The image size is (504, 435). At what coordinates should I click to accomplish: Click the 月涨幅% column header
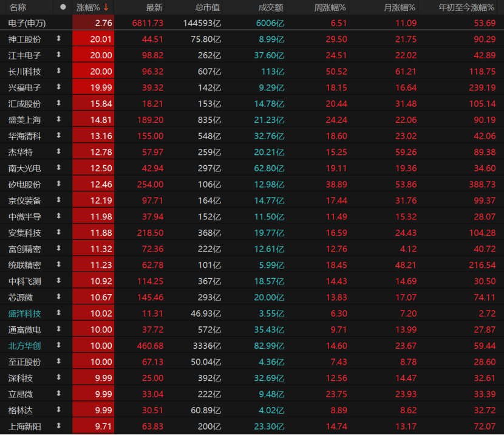click(400, 7)
